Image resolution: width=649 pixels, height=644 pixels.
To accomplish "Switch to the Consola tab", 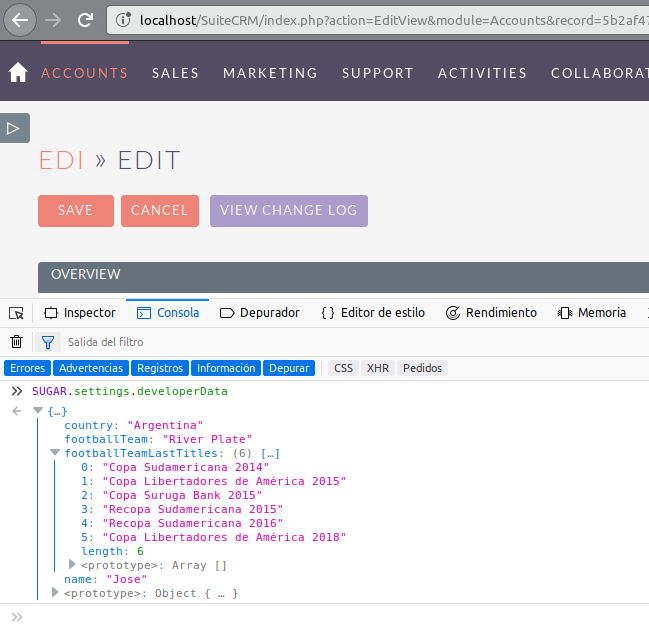I will 168,313.
